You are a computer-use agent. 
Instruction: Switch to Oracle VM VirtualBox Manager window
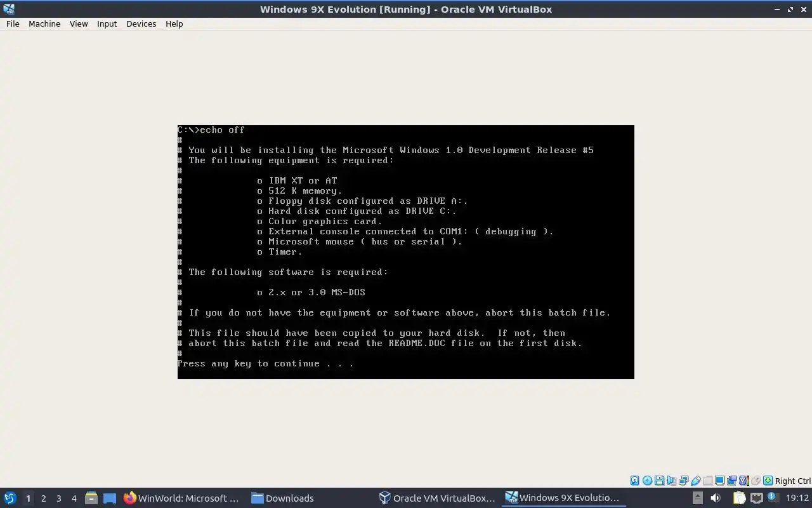coord(437,498)
